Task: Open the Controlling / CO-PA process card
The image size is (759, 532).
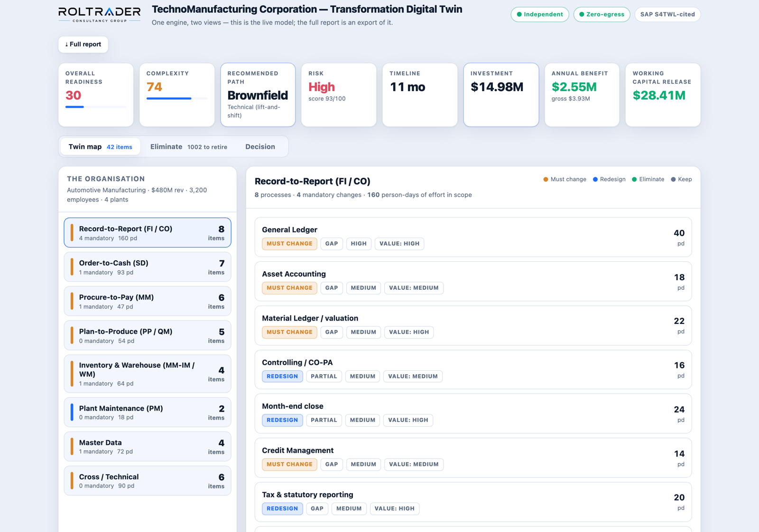Action: point(473,369)
